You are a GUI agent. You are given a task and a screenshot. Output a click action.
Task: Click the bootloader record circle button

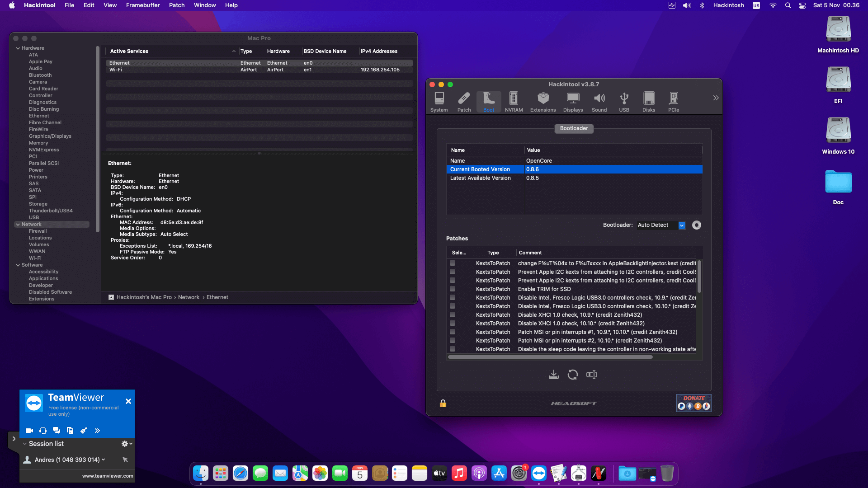click(x=697, y=225)
